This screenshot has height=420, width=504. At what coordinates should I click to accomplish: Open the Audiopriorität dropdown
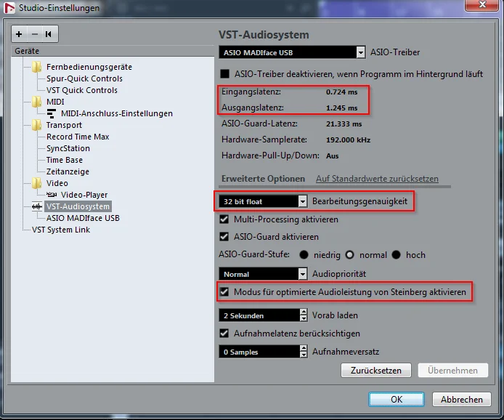click(x=302, y=274)
